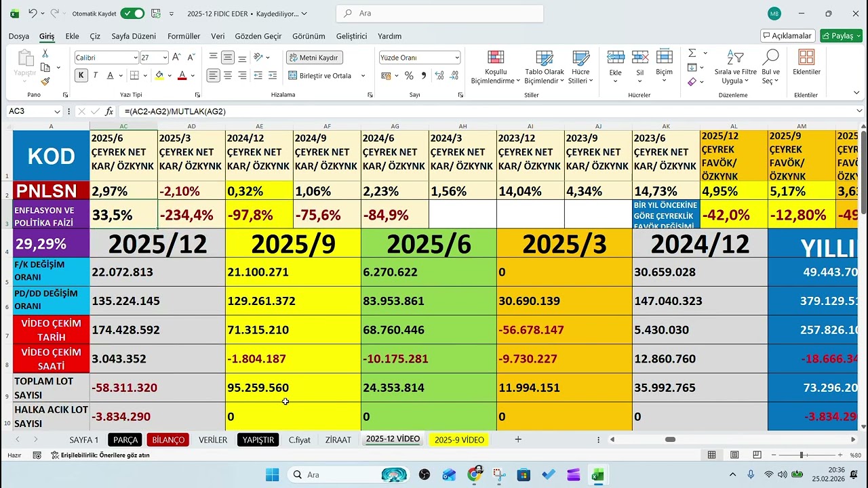Click the Clear eraser icon
This screenshot has height=488, width=868.
tap(692, 81)
